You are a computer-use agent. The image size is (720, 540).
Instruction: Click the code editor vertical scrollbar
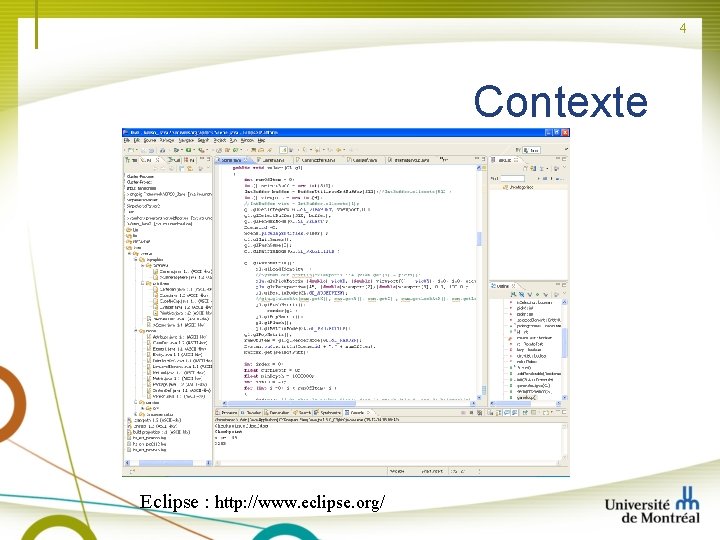479,281
